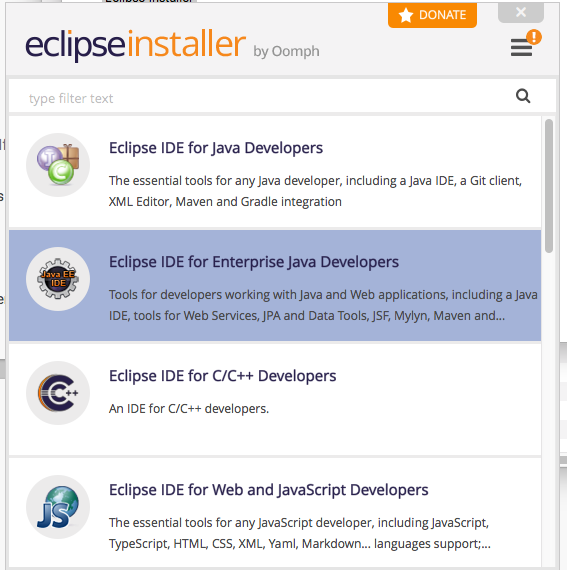Click the eclipseinstaller logo

(x=136, y=45)
